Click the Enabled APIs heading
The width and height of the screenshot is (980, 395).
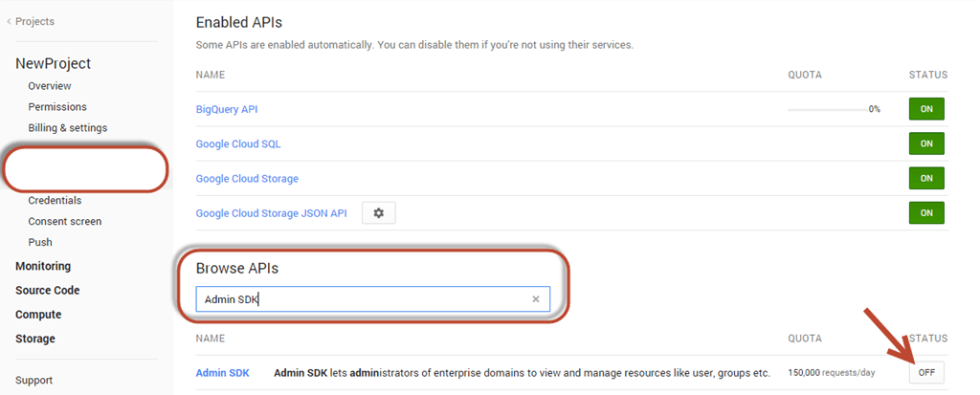point(238,23)
